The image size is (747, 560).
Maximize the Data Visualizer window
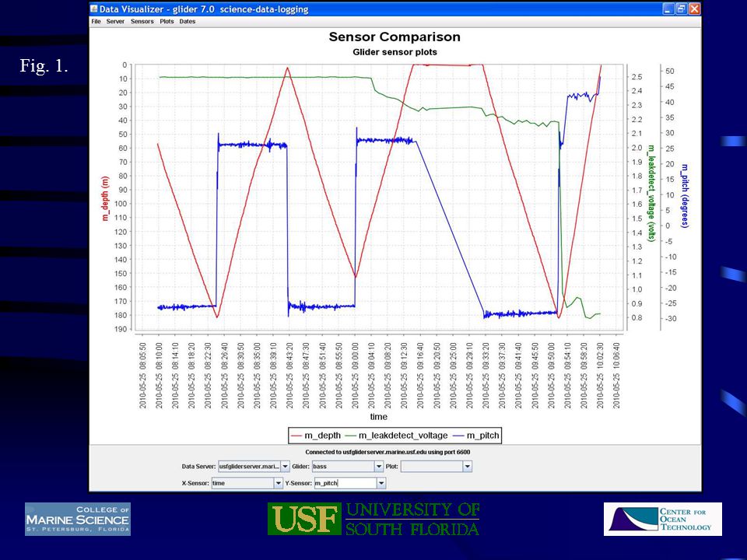point(682,9)
